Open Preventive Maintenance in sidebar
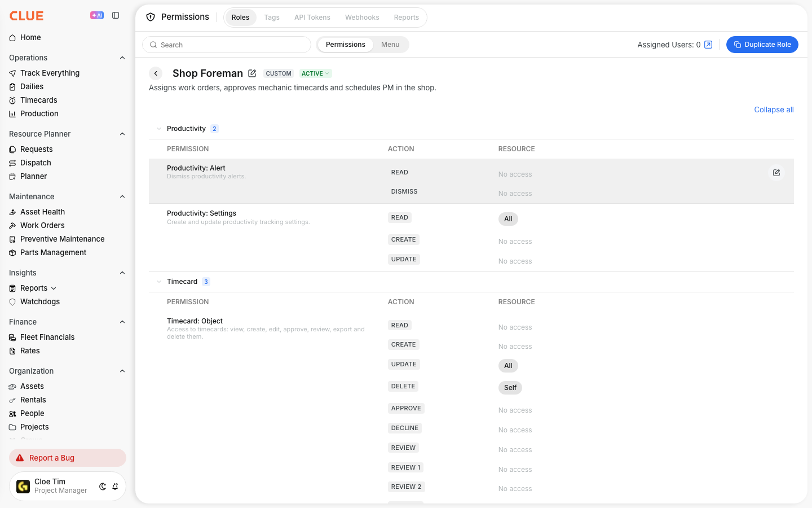Screen dimensions: 812x508 [62, 239]
